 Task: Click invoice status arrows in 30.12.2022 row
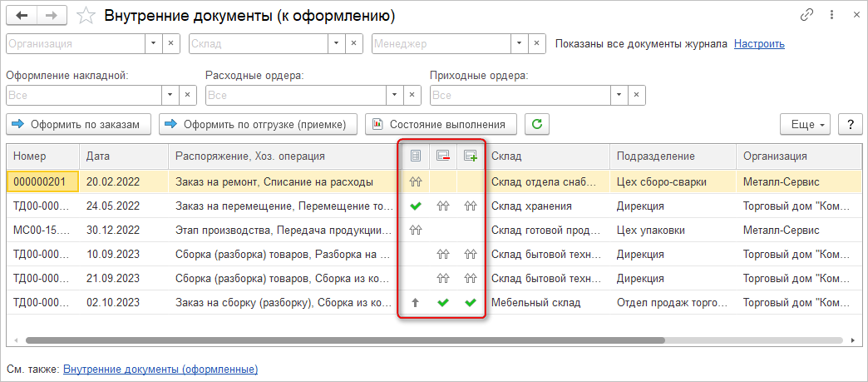point(415,230)
